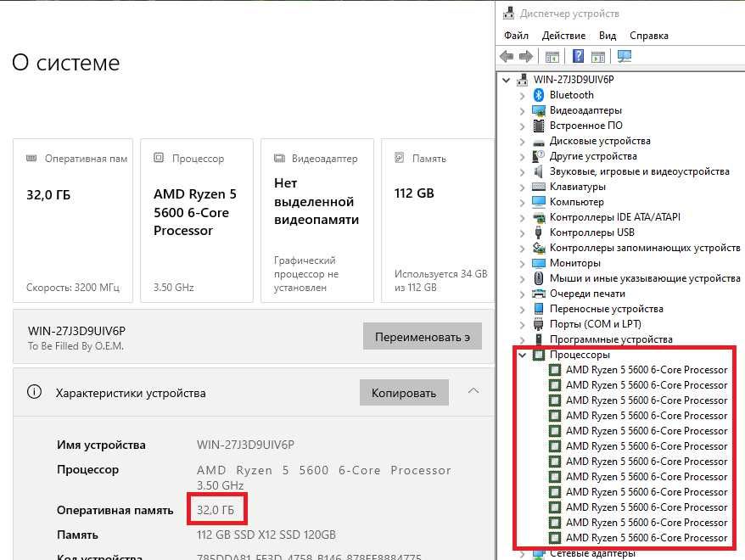This screenshot has height=560, width=745.
Task: Click the Процессоры category chip icon
Action: tap(538, 355)
